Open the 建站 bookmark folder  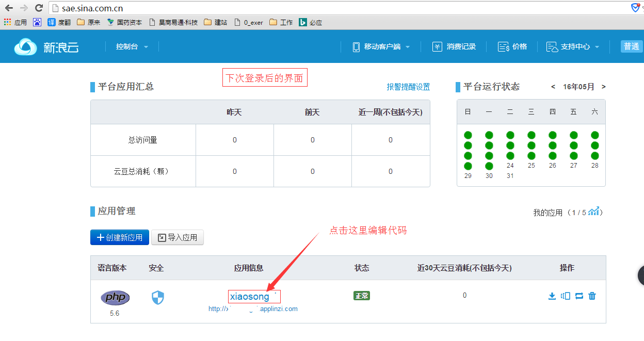pyautogui.click(x=216, y=22)
